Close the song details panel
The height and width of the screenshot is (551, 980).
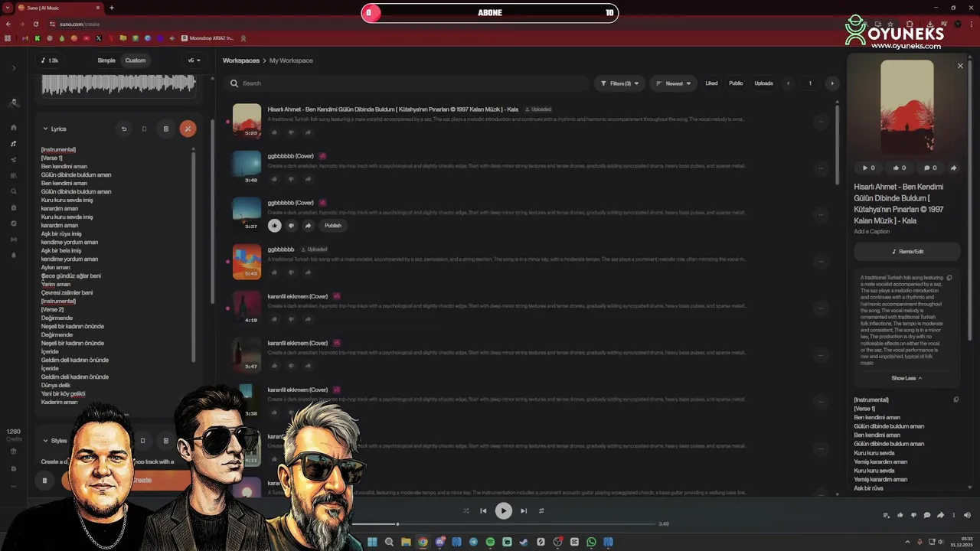960,66
